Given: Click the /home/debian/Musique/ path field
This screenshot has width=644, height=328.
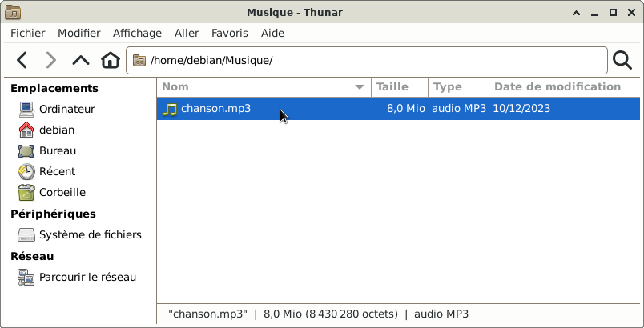Looking at the screenshot, I should tap(366, 60).
